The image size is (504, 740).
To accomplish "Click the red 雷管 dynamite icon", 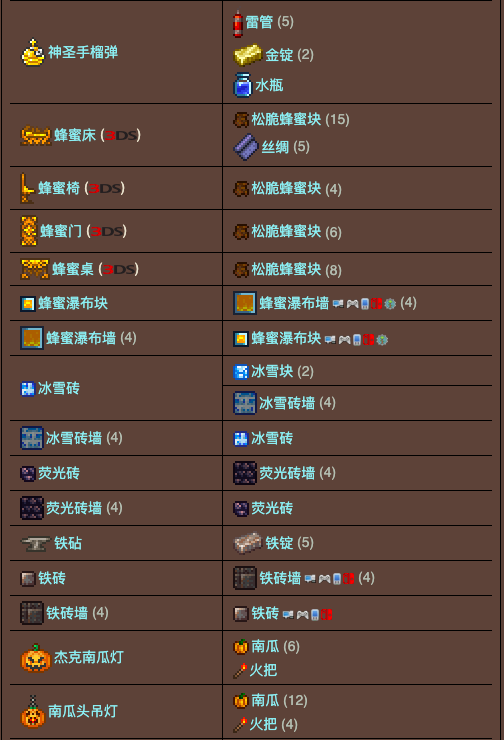I will coord(238,24).
